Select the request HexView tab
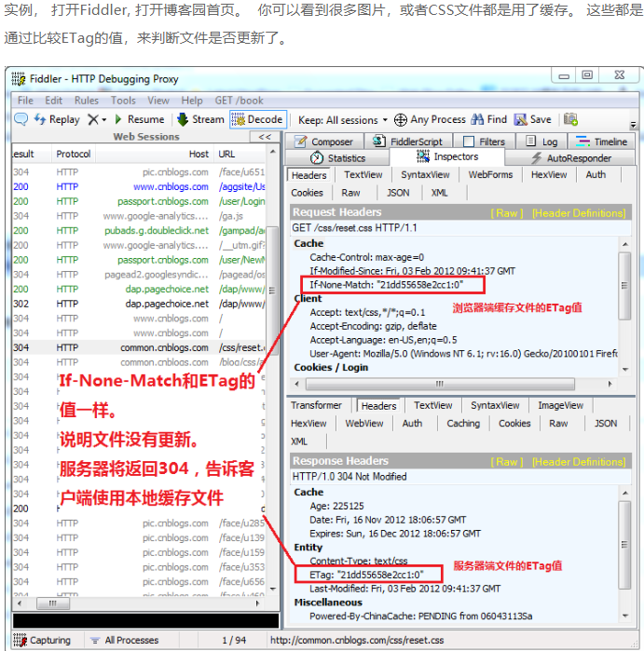 548,175
